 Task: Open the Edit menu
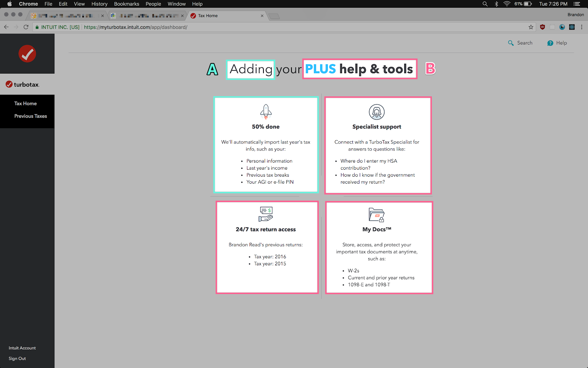coord(63,4)
